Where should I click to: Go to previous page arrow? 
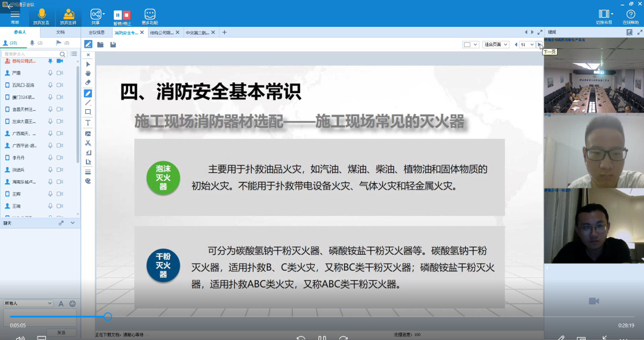pyautogui.click(x=516, y=44)
